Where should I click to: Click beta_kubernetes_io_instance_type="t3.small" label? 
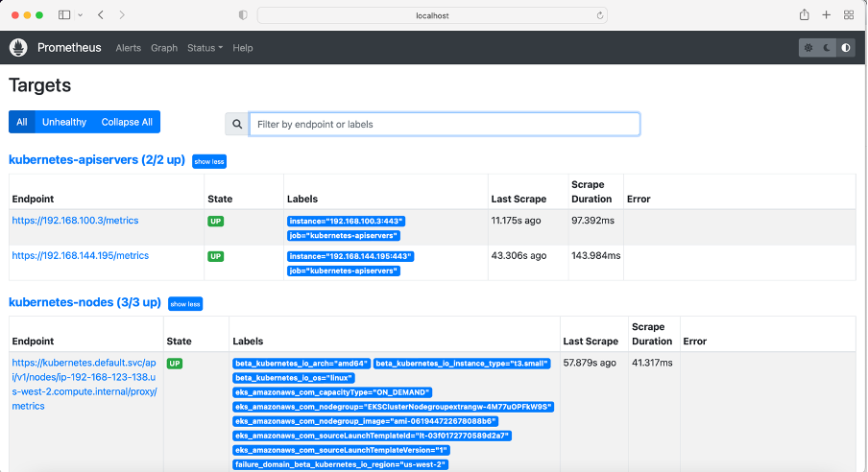tap(462, 364)
